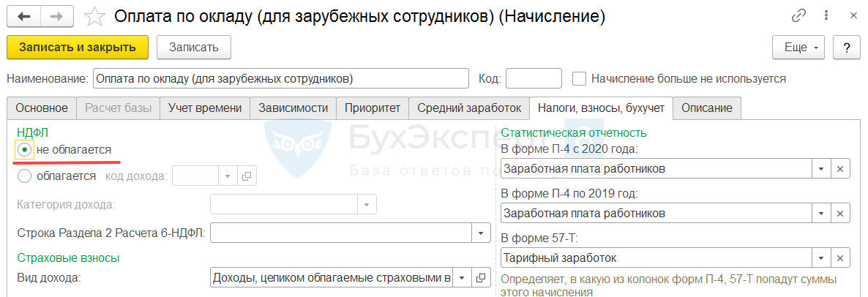Switch to the Основное tab
The image size is (868, 297).
(x=42, y=108)
